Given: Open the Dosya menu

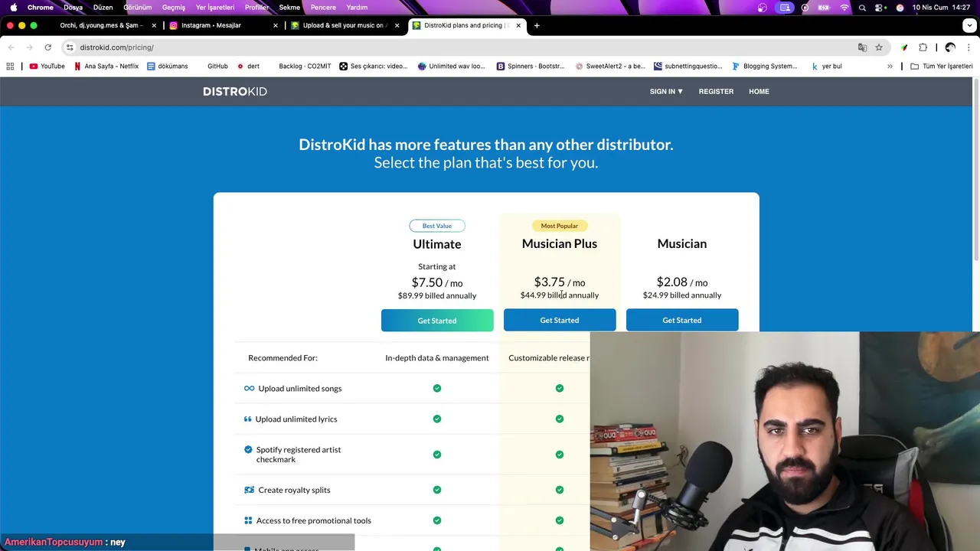Looking at the screenshot, I should (73, 8).
